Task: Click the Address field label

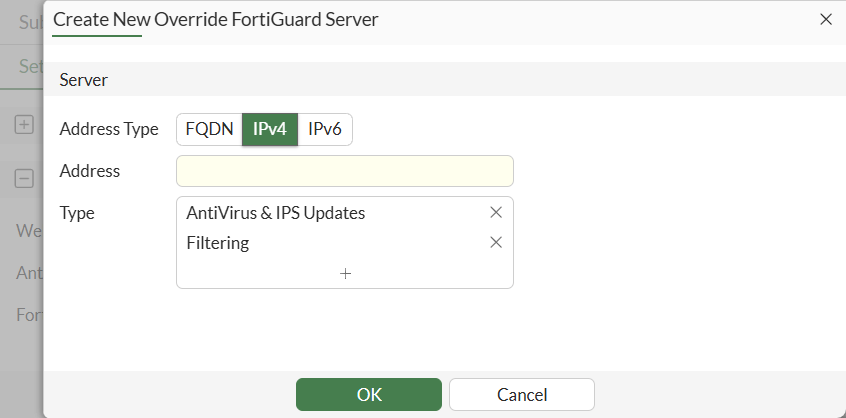Action: coord(90,171)
